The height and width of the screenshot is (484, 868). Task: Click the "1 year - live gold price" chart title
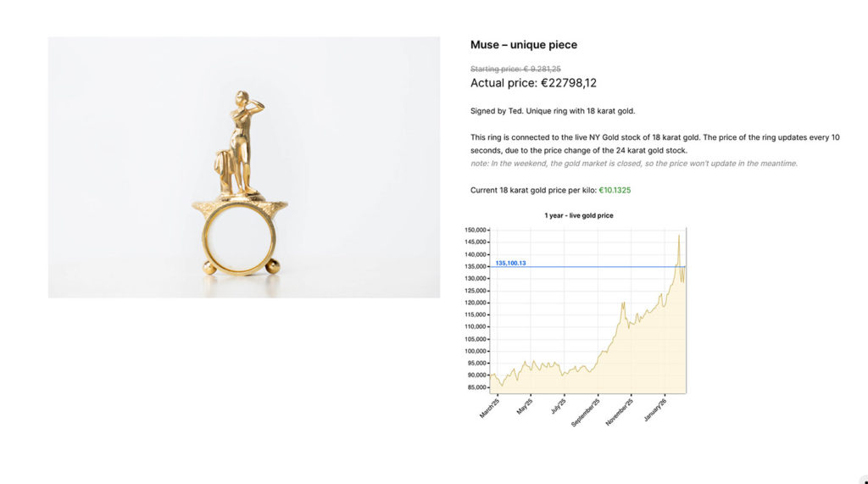[578, 215]
